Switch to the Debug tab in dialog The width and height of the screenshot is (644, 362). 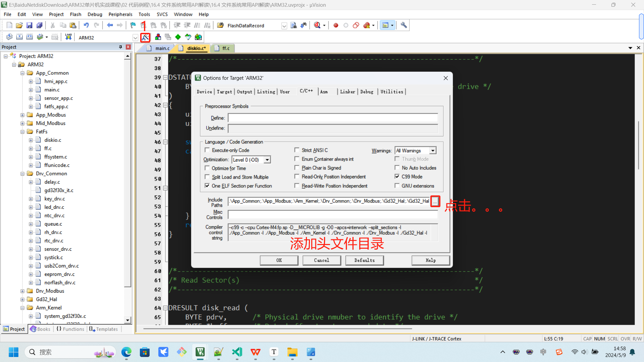[x=367, y=92]
